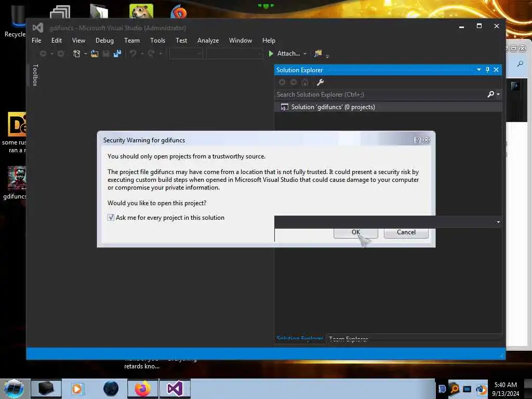Click the help question mark in Security Warning dialog

[417, 140]
